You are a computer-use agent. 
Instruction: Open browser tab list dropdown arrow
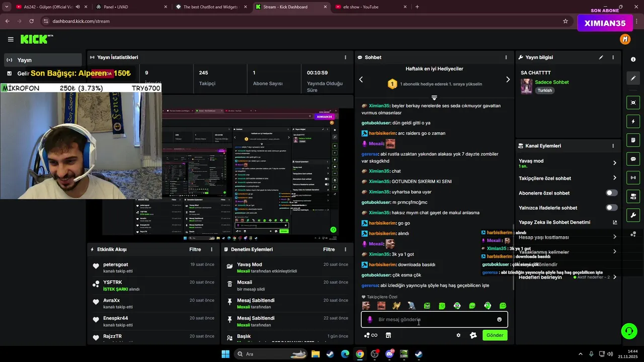pos(7,7)
